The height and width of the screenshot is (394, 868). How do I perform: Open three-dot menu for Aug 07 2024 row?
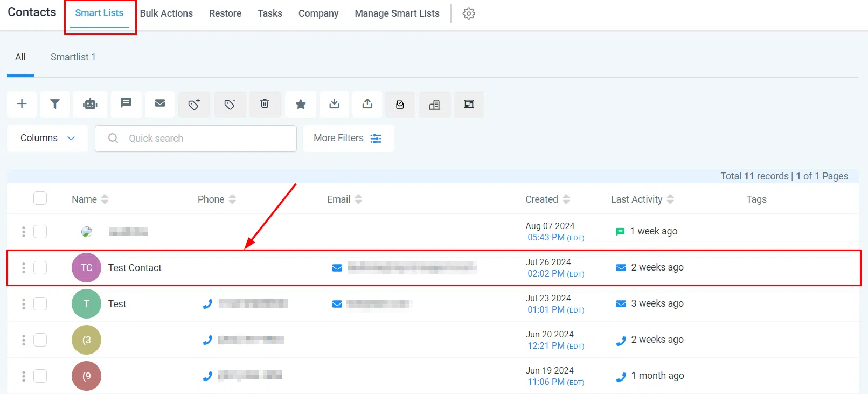(x=23, y=232)
